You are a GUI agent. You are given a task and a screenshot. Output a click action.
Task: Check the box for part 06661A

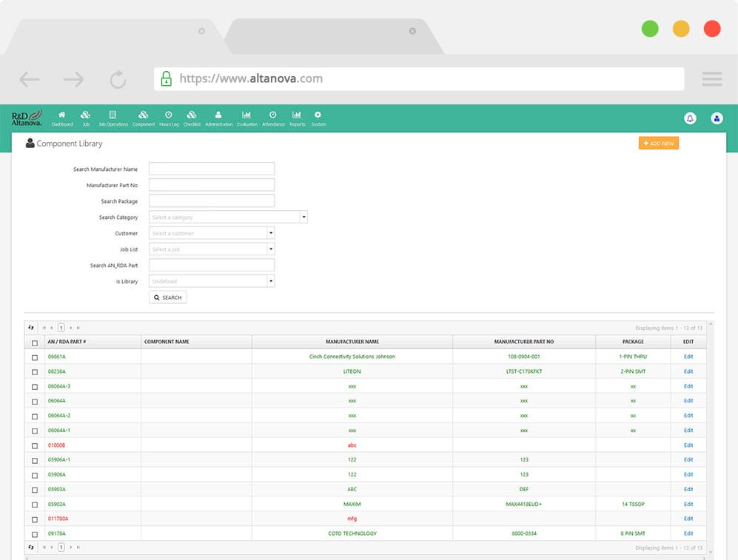tap(35, 357)
